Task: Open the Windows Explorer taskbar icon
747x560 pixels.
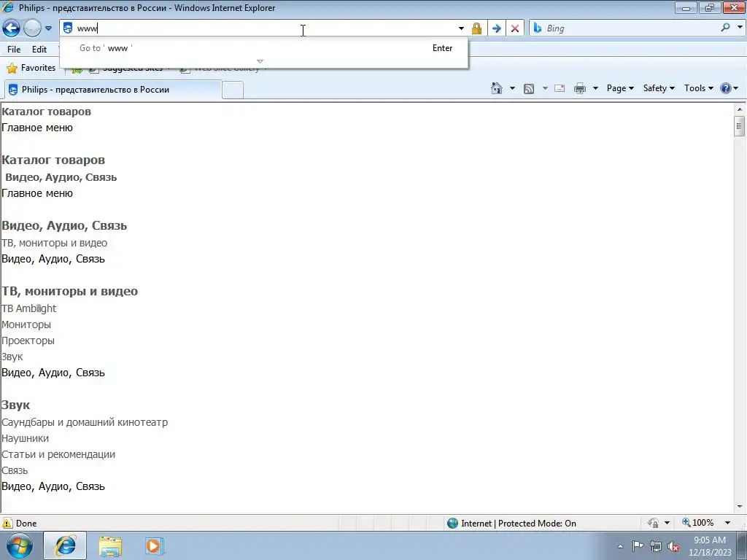Action: (x=110, y=546)
